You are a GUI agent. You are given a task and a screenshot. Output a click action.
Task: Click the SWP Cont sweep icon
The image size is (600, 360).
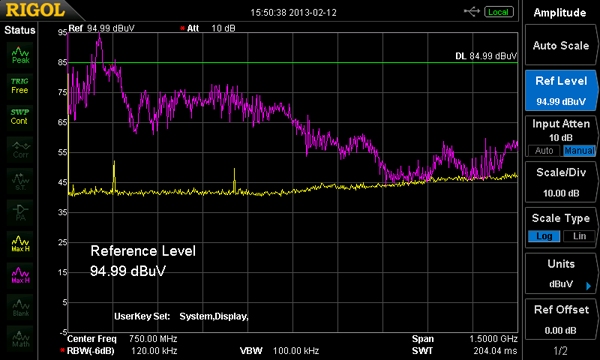20,117
